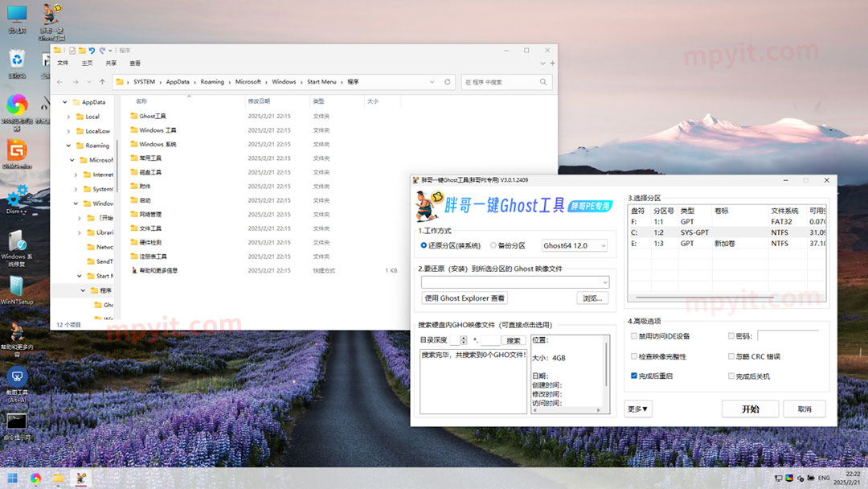Launch the DiskGenius desktop icon
Screen dimensions: 868x489
point(17,154)
